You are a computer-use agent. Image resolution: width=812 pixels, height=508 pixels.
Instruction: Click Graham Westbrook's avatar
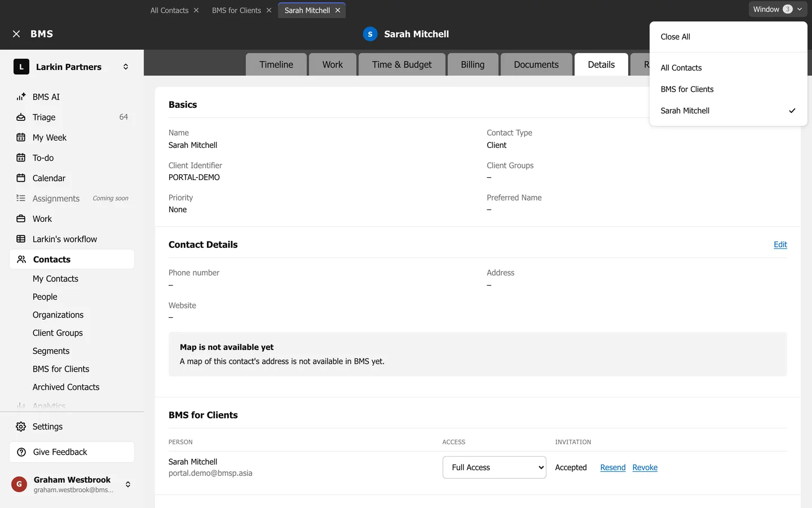19,484
